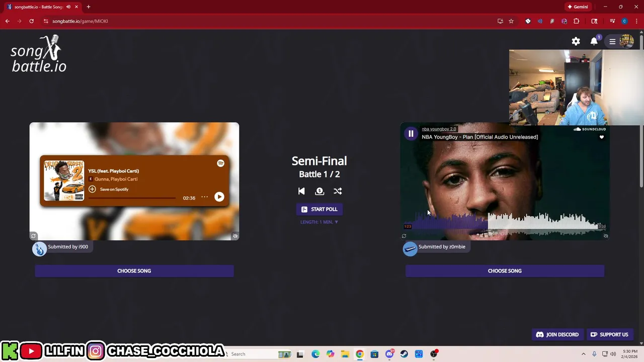Viewport: 644px width, 362px height.
Task: Open the hamburger profile menu
Action: pos(612,41)
